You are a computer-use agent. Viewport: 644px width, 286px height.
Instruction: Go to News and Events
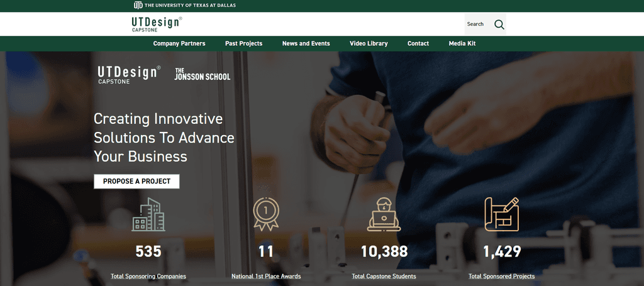pos(306,43)
